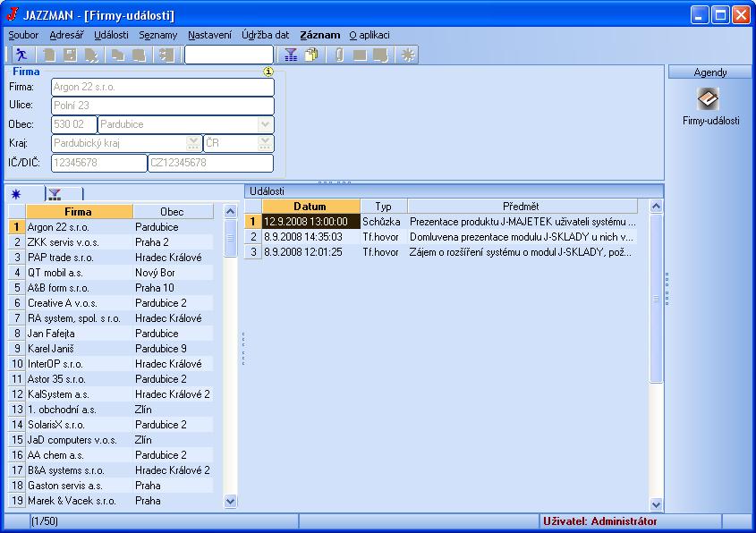Sort events by Datum column header

(311, 207)
